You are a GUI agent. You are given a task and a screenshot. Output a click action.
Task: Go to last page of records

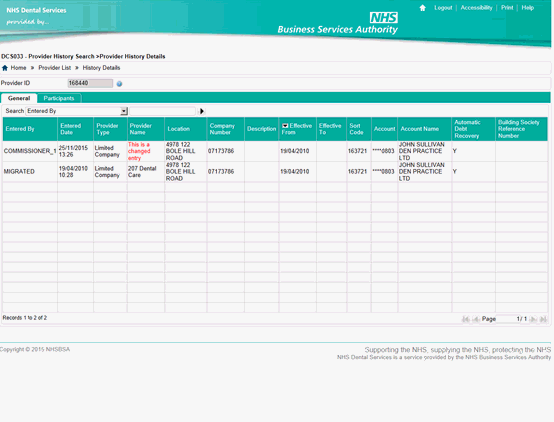point(543,319)
